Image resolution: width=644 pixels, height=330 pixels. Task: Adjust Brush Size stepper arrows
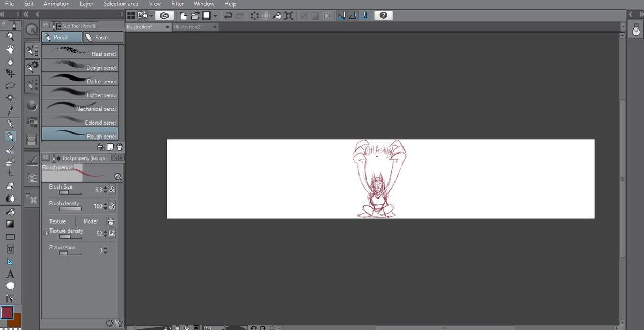105,190
